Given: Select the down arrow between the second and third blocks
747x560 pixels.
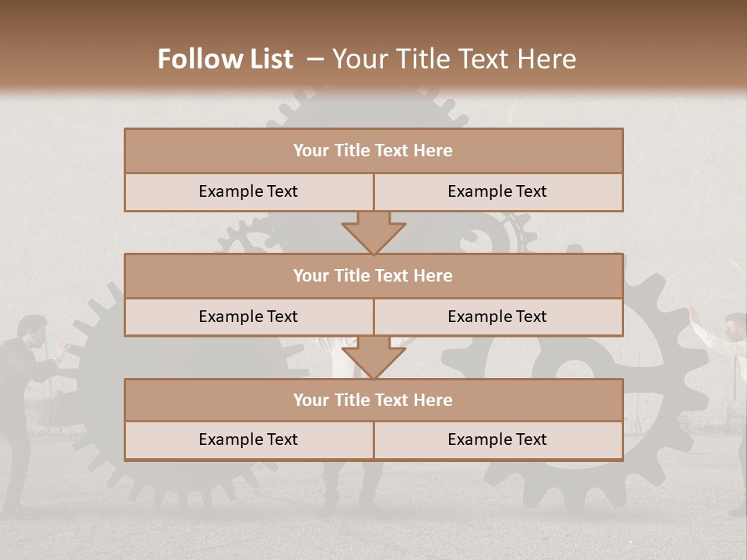Looking at the screenshot, I should tap(373, 358).
